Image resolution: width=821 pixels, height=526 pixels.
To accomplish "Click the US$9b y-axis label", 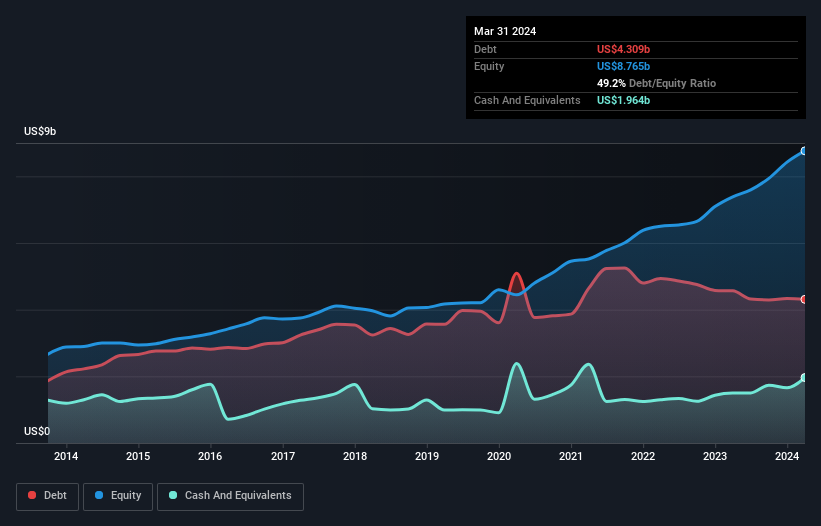I will [x=40, y=131].
